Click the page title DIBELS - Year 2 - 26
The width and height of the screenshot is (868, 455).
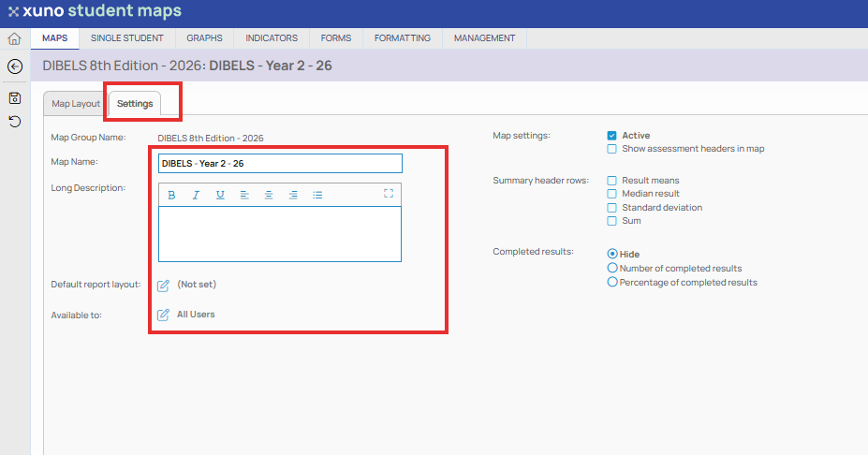point(271,66)
